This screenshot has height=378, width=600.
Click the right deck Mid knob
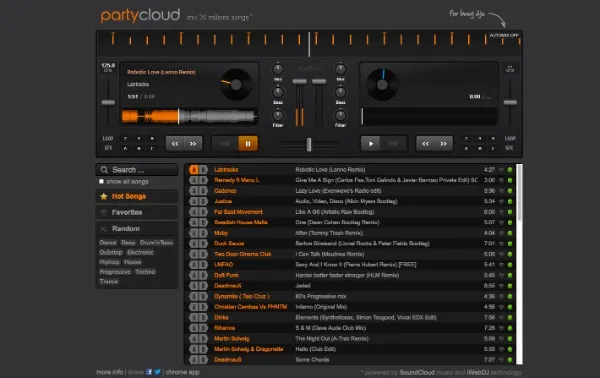[x=340, y=69]
